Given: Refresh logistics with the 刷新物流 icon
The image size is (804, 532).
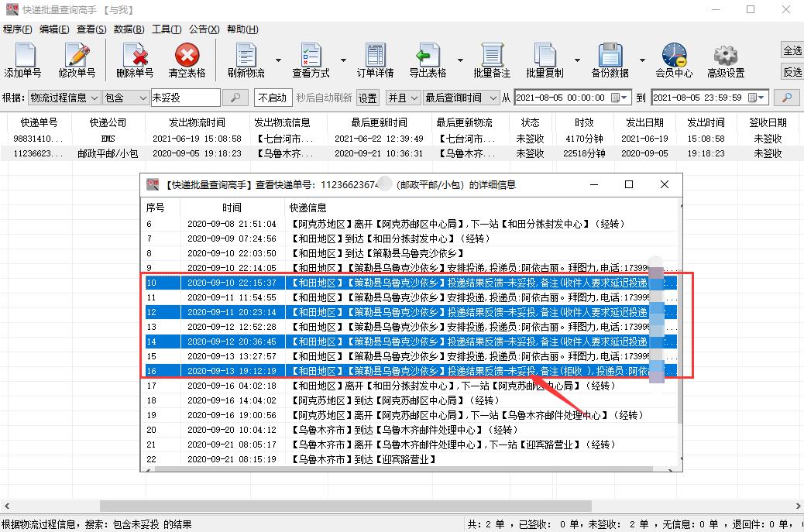Looking at the screenshot, I should [246, 59].
